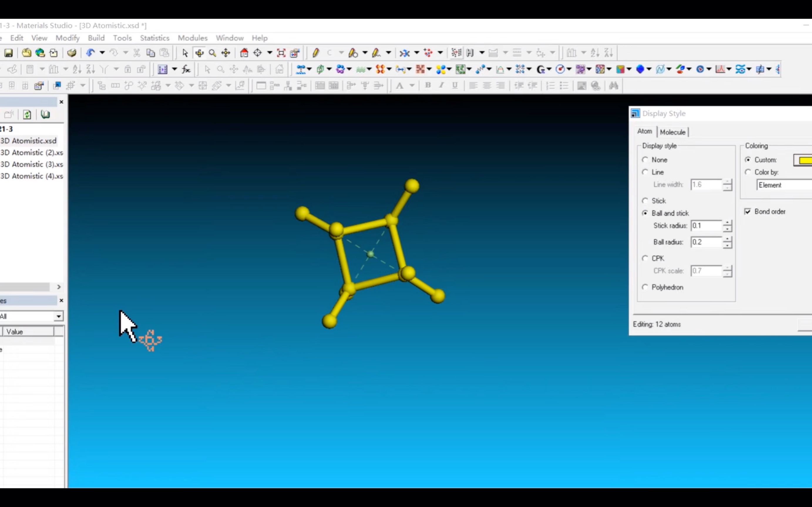
Task: Switch to the Molecule tab in Display Style
Action: point(673,131)
